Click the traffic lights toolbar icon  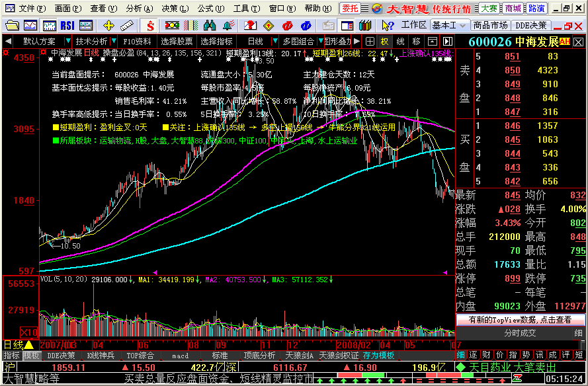click(172, 26)
